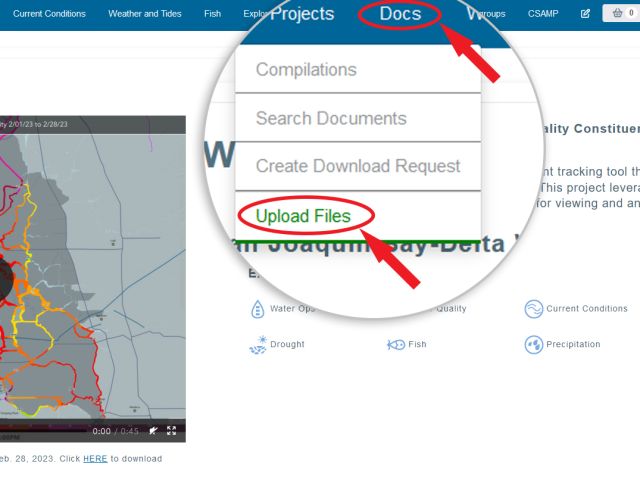The image size is (640, 480).
Task: Open the Drought topic link
Action: (287, 344)
